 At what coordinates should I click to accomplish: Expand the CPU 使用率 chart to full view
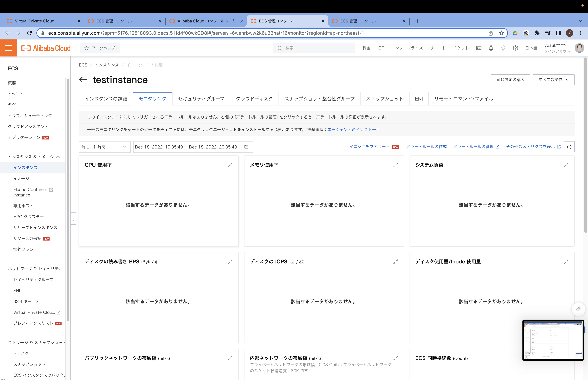[230, 165]
